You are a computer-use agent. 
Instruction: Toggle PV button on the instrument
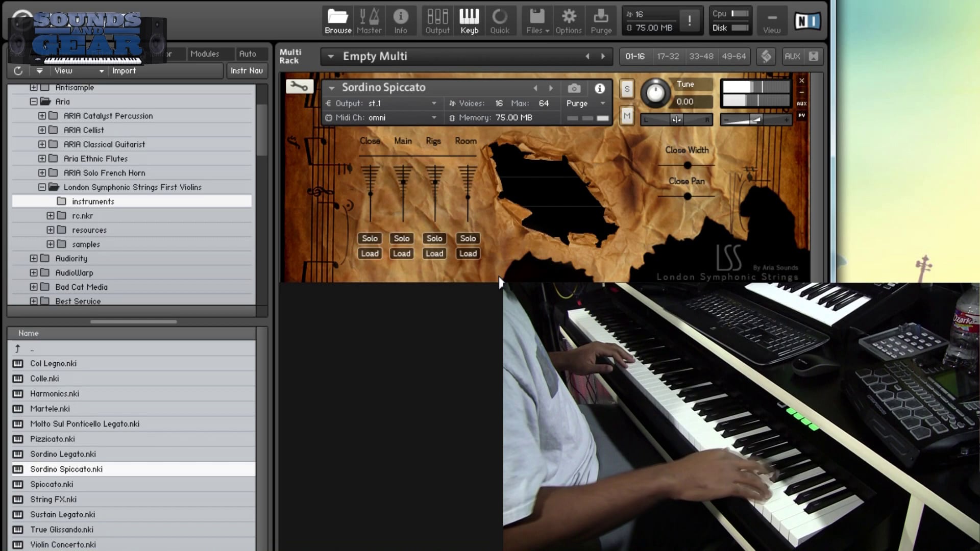pos(802,115)
